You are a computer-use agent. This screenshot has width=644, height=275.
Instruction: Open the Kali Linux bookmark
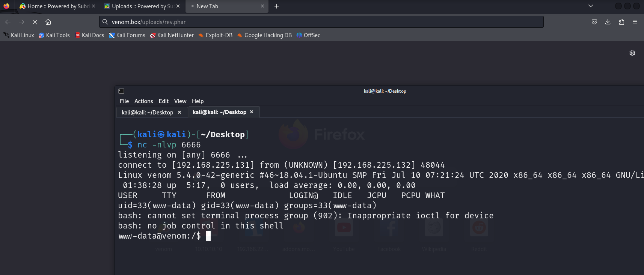19,35
